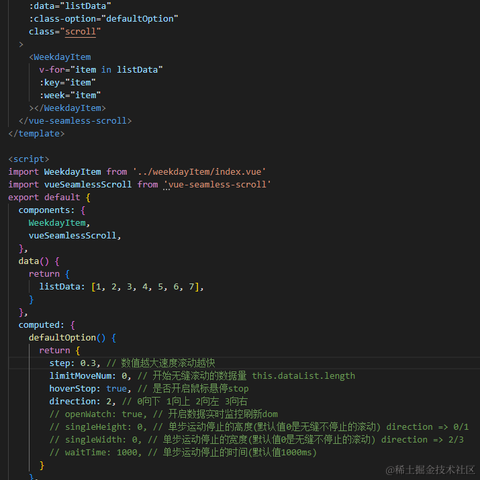
Task: Click the "export default {" line
Action: pos(49,197)
